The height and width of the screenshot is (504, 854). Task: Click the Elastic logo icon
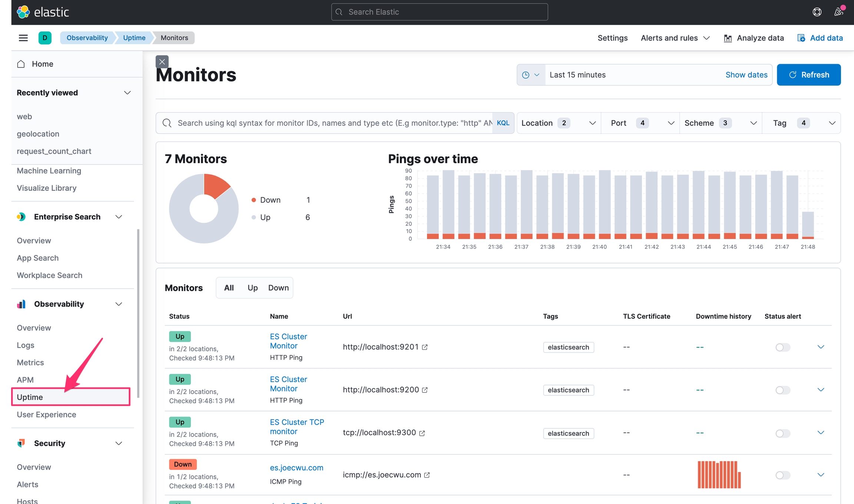tap(23, 12)
